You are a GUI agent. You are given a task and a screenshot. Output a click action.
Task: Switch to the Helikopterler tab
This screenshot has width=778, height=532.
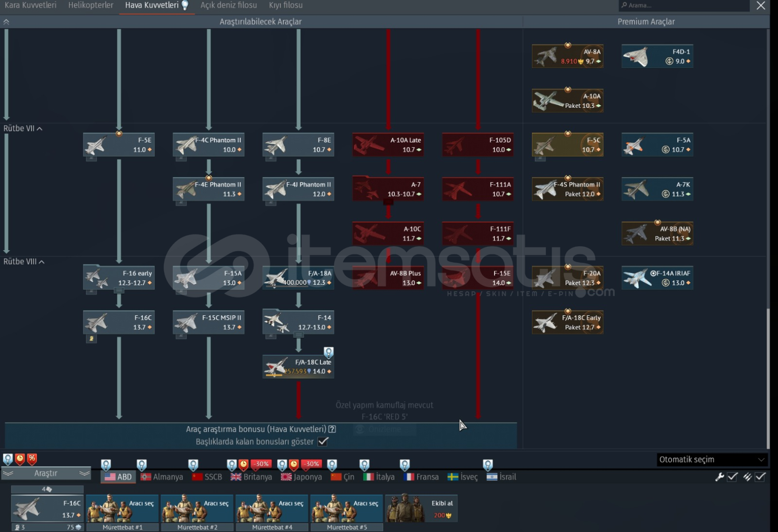coord(91,5)
